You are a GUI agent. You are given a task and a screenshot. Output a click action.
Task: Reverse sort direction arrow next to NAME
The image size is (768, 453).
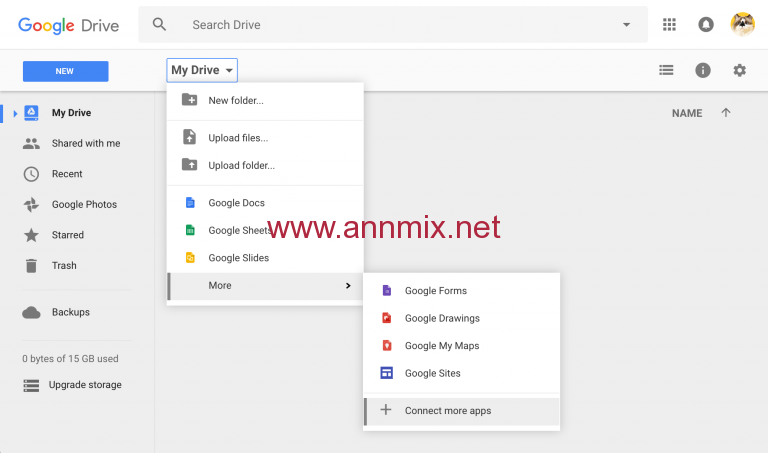tap(726, 113)
